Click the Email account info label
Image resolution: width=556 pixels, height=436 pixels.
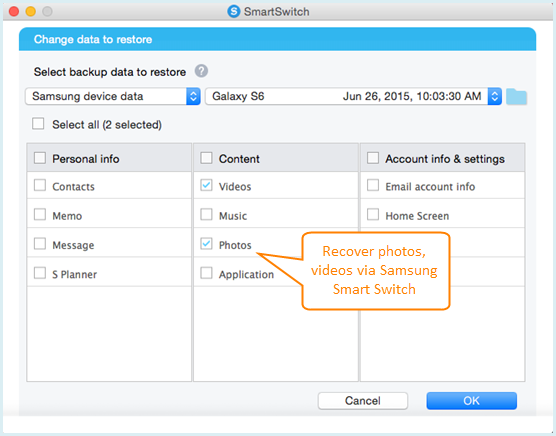(x=430, y=187)
